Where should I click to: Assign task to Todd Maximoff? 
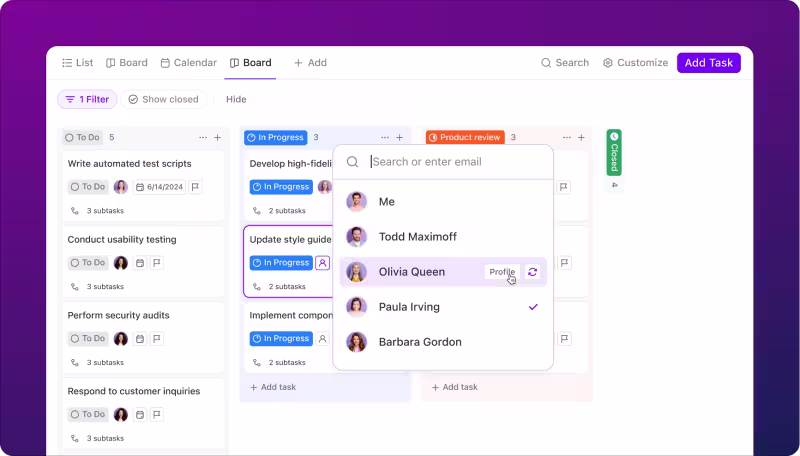(443, 237)
